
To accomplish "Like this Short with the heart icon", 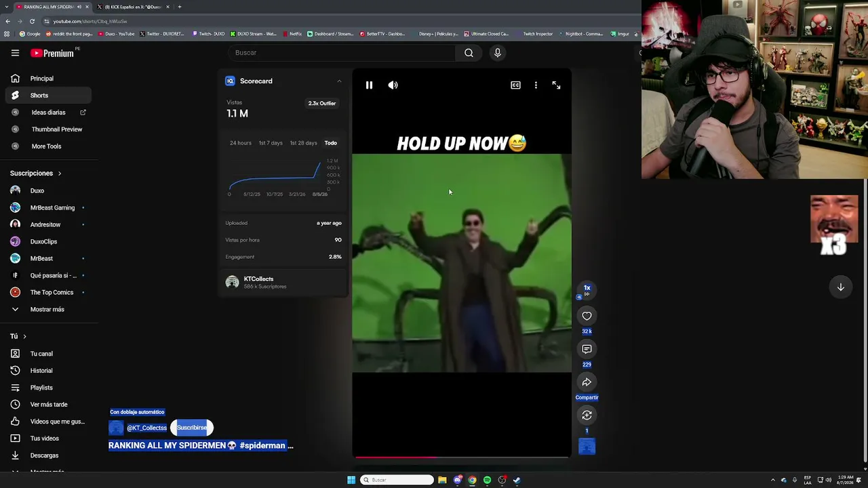I will [587, 316].
